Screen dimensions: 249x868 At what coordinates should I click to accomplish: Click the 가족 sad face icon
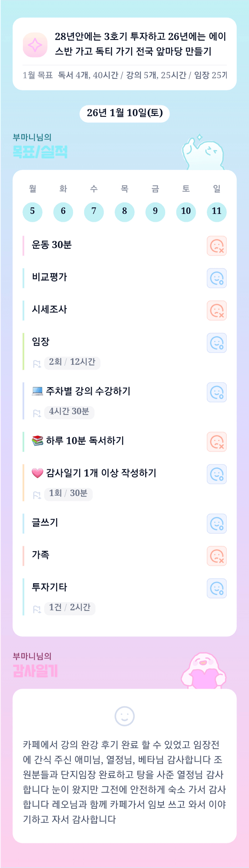coord(216,556)
